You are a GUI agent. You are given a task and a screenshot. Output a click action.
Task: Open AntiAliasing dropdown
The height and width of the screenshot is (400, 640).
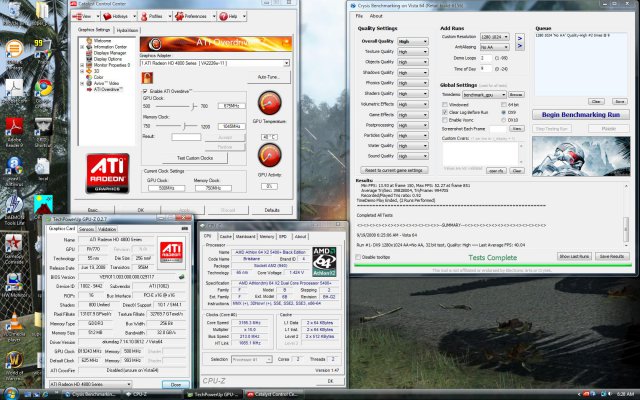tap(494, 47)
